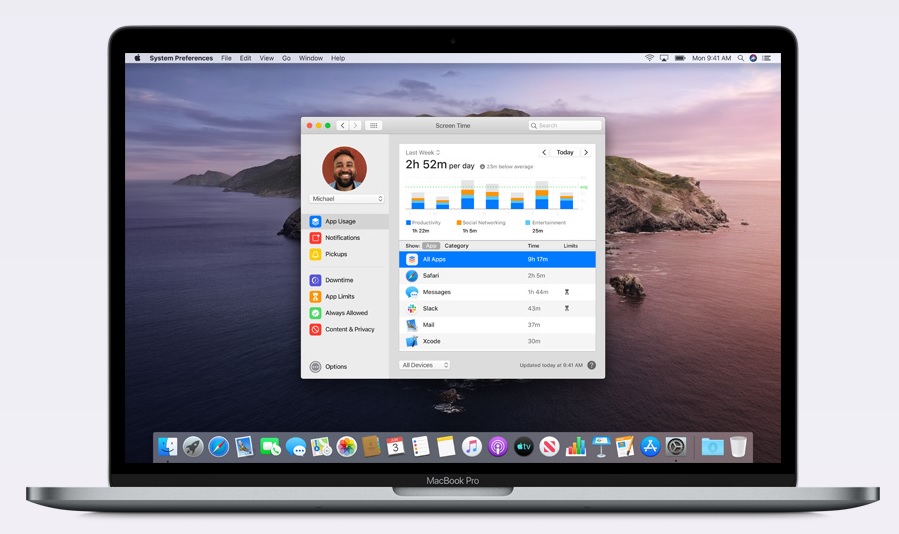Screen dimensions: 899x534
Task: Open Calendar from the Dock
Action: (395, 446)
